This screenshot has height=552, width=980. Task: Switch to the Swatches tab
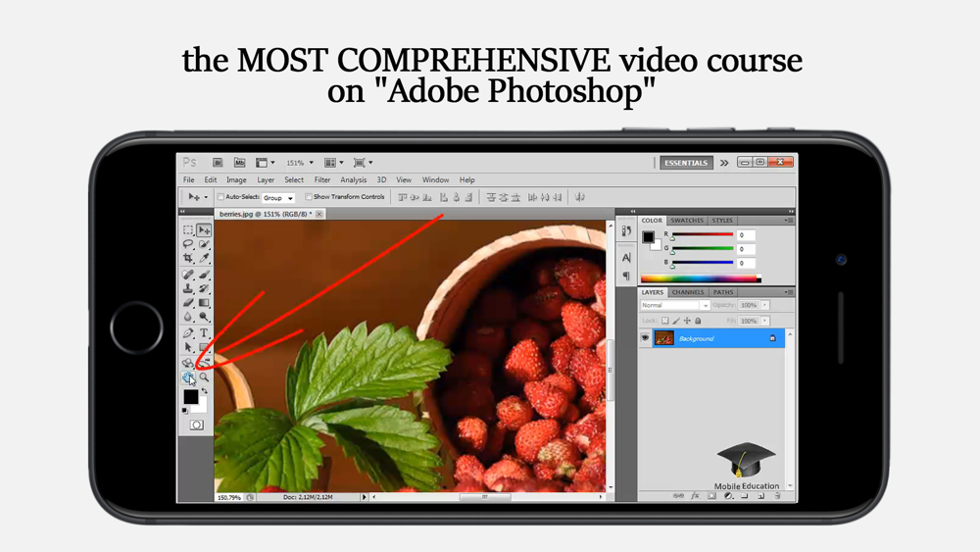[x=687, y=221]
